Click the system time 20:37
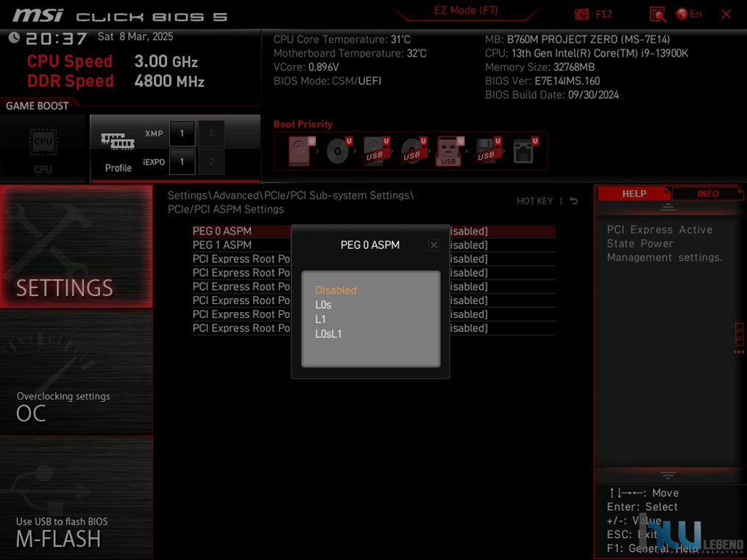Screen dimensions: 747x560 coord(56,38)
